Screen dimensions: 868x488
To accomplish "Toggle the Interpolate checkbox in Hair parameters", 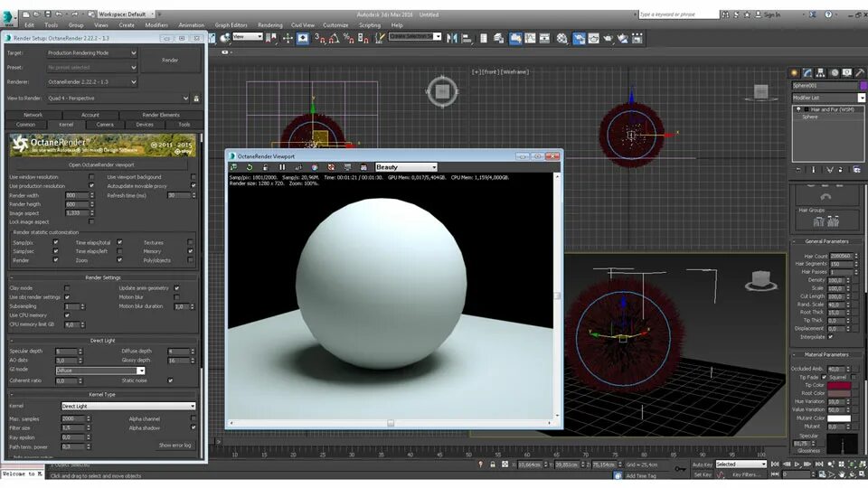I will pos(830,337).
